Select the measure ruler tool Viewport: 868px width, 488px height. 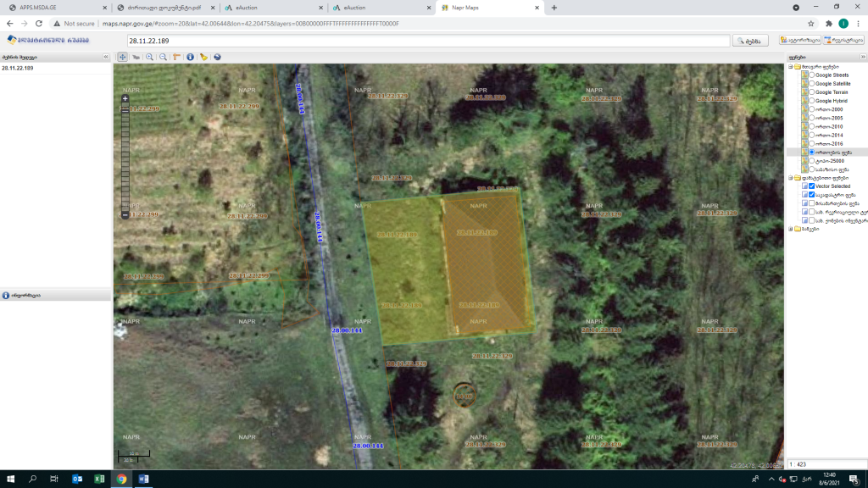176,57
